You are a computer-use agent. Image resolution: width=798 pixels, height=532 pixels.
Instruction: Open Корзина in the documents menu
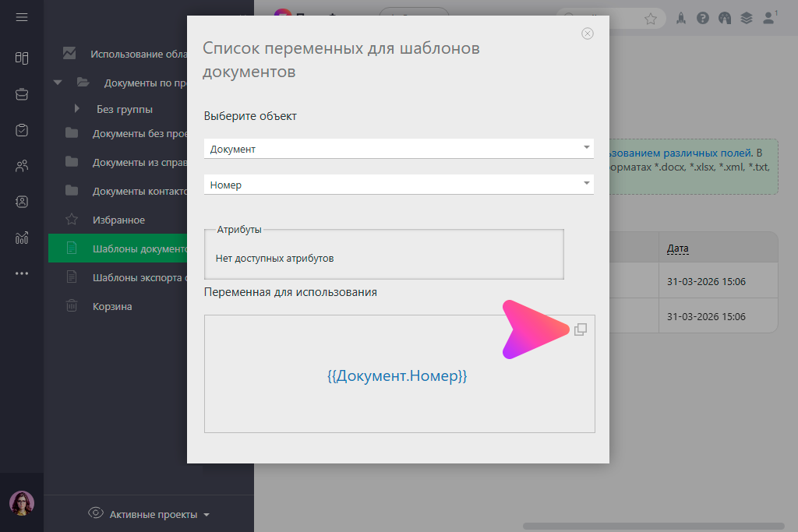(x=112, y=306)
